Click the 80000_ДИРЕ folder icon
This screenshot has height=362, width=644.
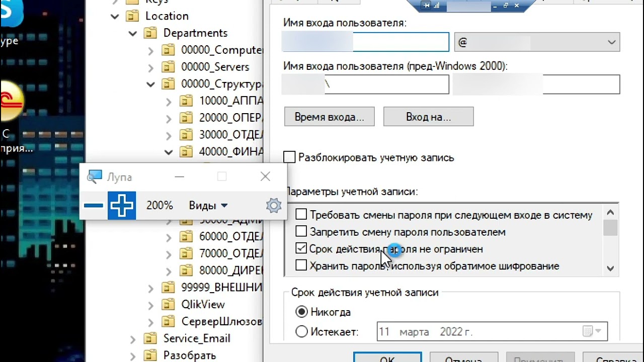[x=186, y=270]
